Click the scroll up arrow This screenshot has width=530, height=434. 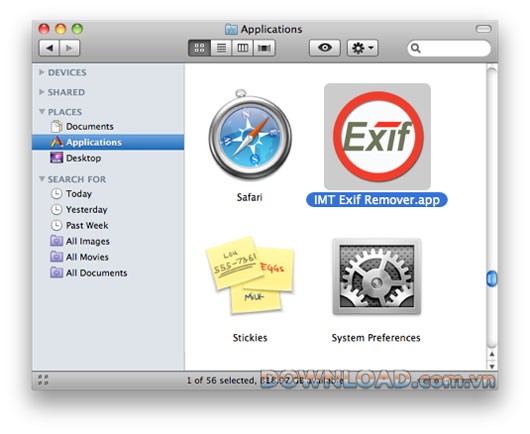coord(492,354)
